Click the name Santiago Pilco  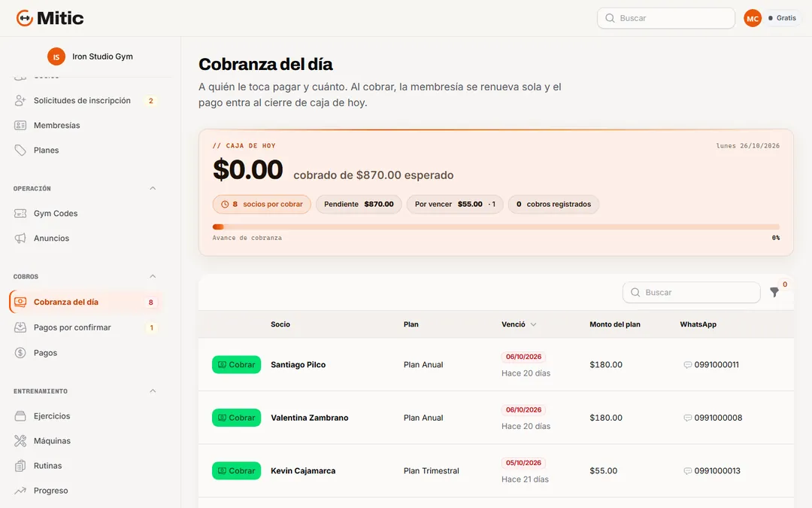click(x=298, y=365)
